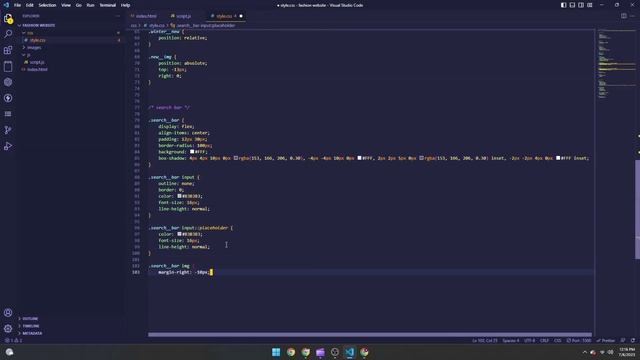
Task: Click the errors and warnings status indicator
Action: pyautogui.click(x=13, y=340)
